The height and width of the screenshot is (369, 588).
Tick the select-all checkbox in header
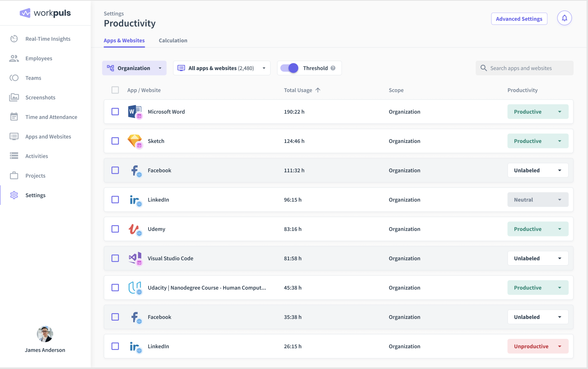point(115,90)
